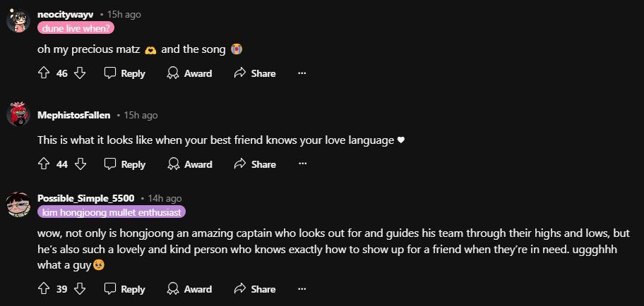Open the MephistosFallen username link

pos(74,116)
